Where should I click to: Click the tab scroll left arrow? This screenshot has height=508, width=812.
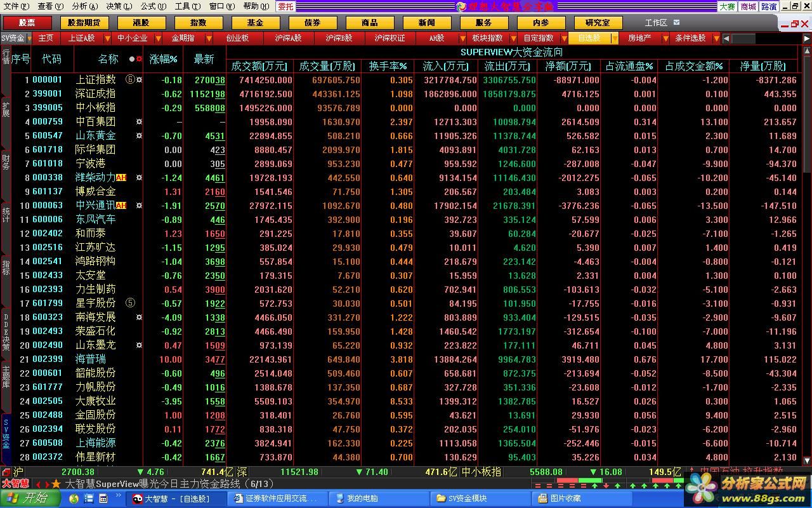pyautogui.click(x=726, y=38)
